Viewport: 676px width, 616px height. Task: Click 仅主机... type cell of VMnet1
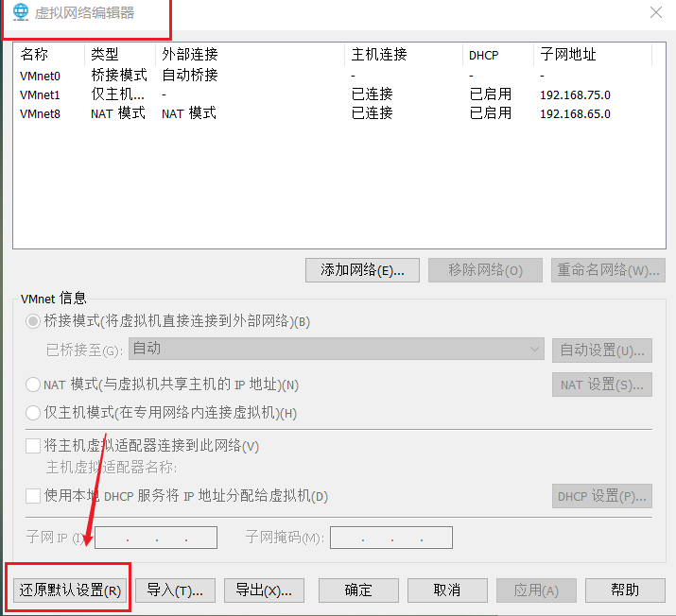(x=117, y=94)
